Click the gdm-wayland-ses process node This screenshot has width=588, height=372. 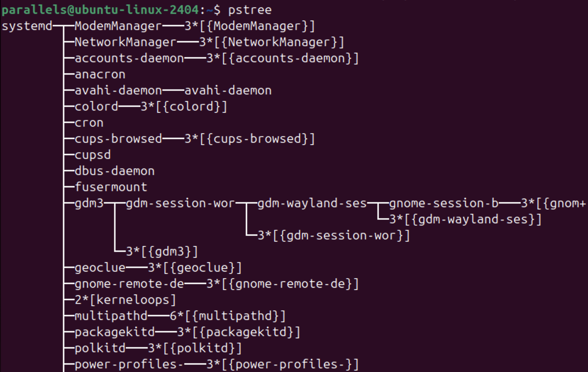(312, 204)
